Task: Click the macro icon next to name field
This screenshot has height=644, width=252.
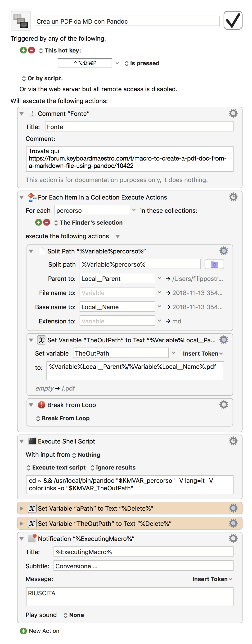Action: pos(21,21)
